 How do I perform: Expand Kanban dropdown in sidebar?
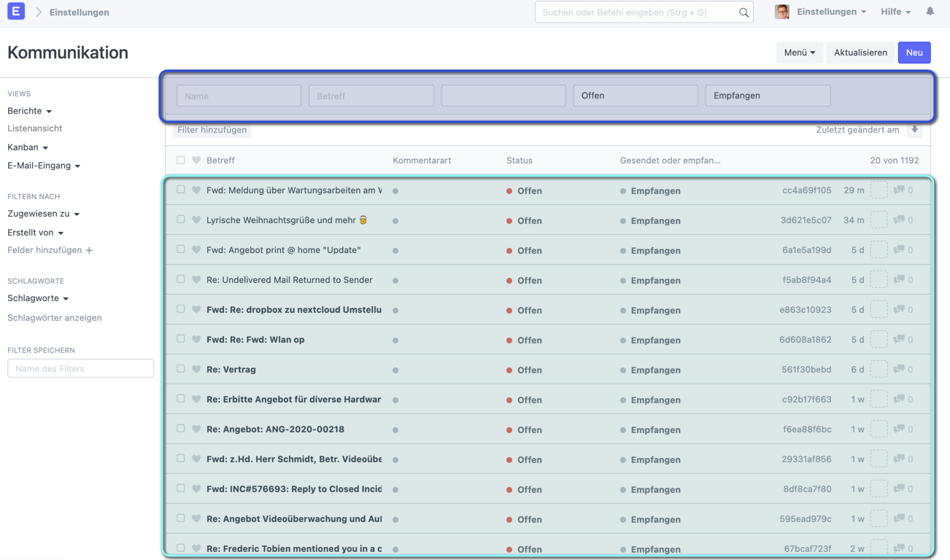(28, 147)
